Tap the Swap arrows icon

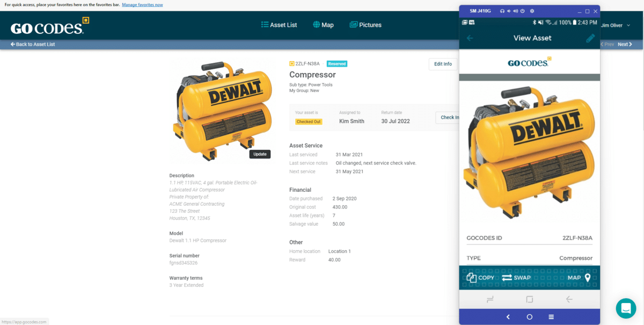507,278
